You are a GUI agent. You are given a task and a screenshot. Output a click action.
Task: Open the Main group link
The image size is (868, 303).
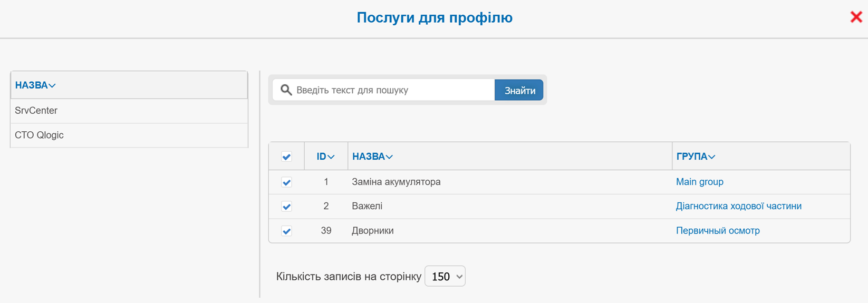[699, 182]
